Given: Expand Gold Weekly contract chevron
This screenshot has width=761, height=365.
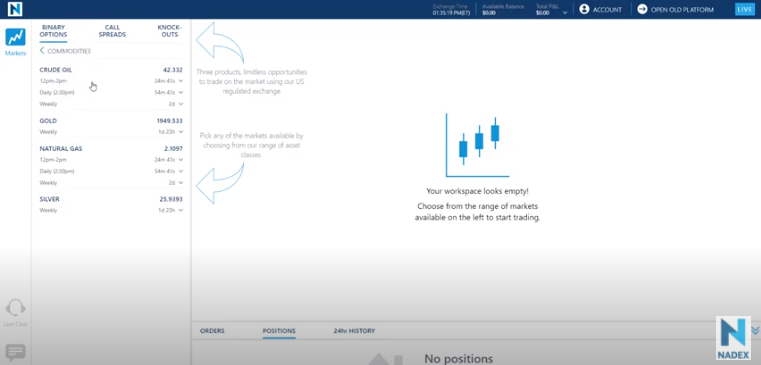Looking at the screenshot, I should click(x=181, y=132).
